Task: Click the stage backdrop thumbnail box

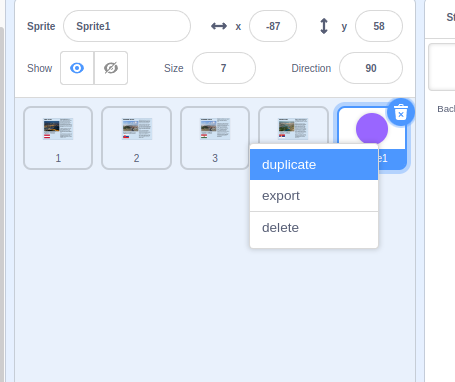Action: pos(442,67)
